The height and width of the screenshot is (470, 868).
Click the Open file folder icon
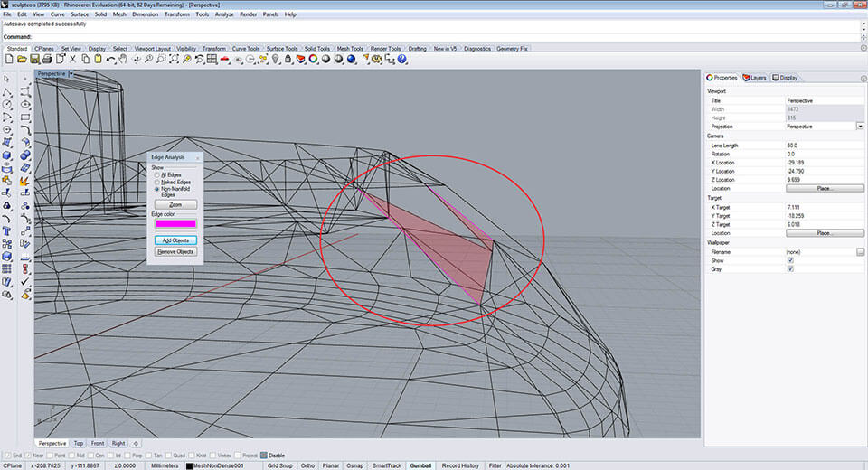tap(22, 60)
